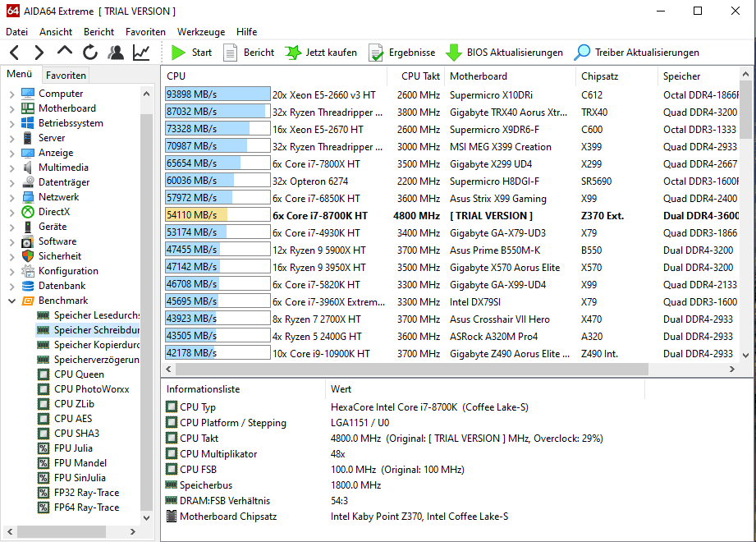The height and width of the screenshot is (542, 756).
Task: Click the Software icon in tree
Action: pos(28,241)
